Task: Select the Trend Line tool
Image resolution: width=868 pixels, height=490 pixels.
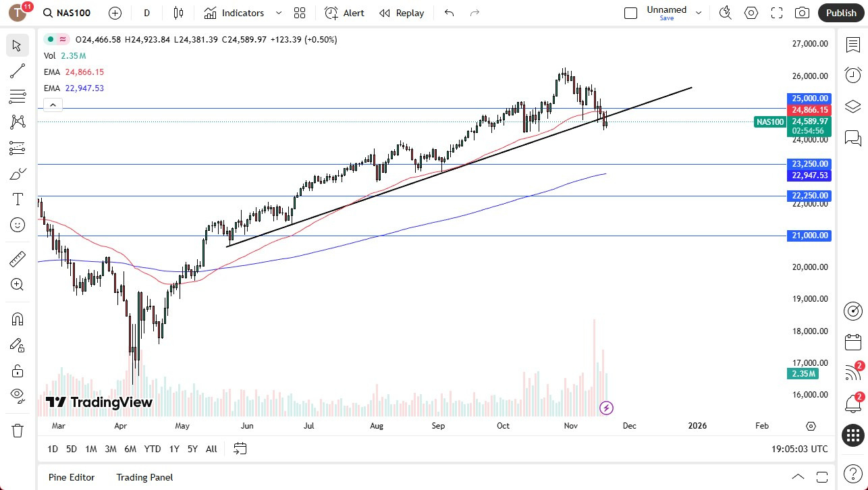Action: pos(17,71)
